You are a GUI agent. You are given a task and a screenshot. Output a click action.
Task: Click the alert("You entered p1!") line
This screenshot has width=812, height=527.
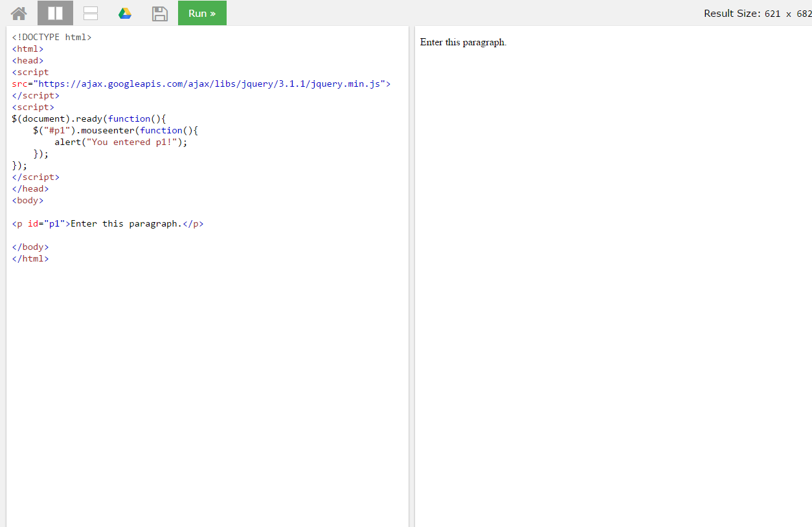click(121, 142)
